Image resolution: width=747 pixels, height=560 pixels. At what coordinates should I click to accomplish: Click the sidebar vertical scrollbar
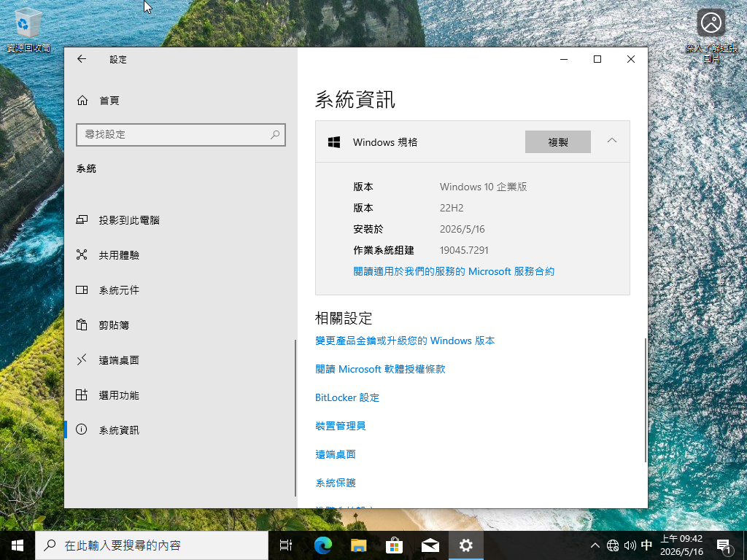[295, 418]
